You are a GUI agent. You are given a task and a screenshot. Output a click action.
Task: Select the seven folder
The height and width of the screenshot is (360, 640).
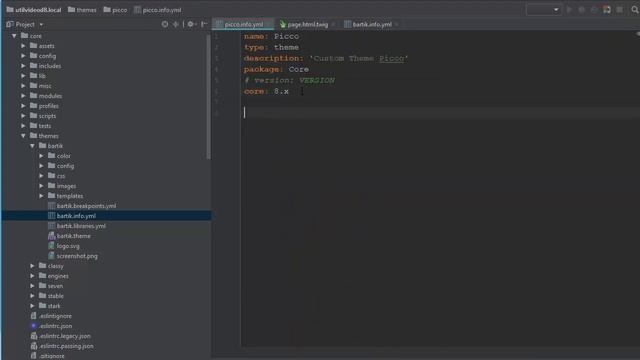[51, 286]
